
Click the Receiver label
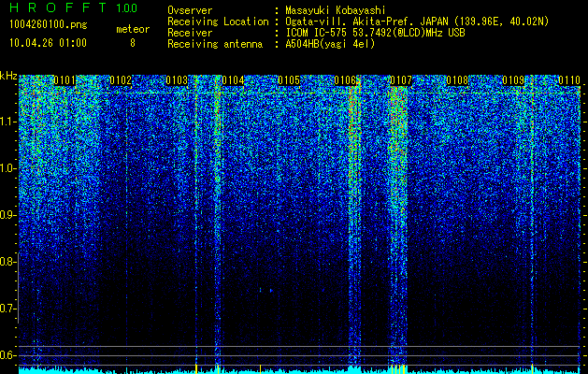[190, 33]
